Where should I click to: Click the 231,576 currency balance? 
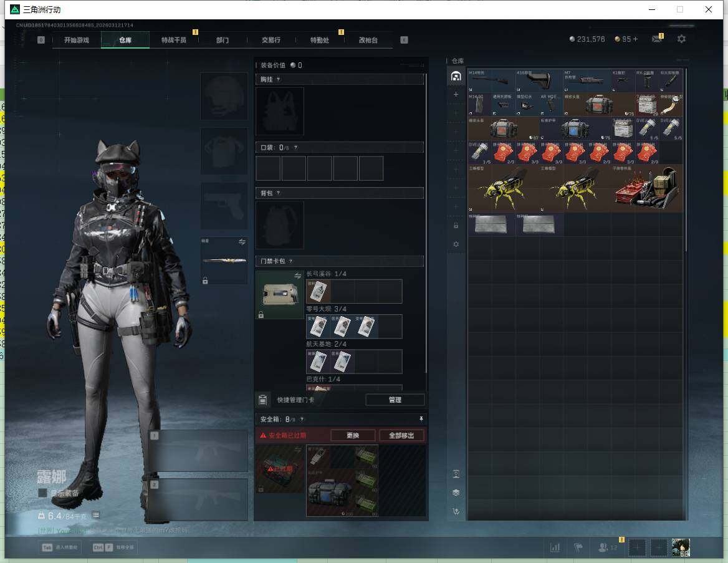(587, 39)
